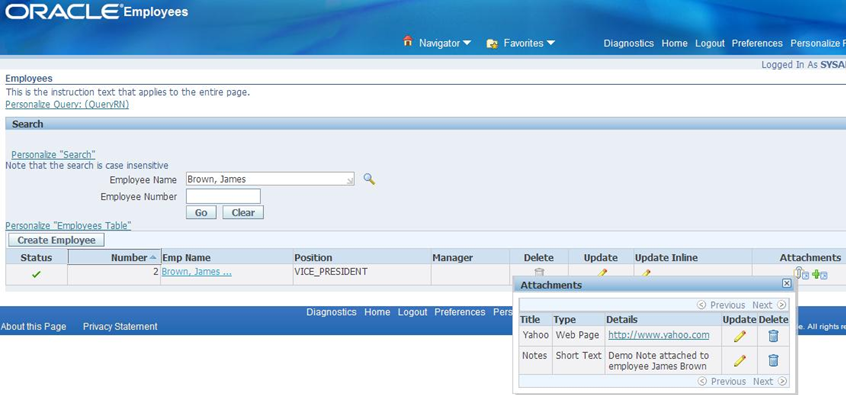846x395 pixels.
Task: Go to Home in the top header
Action: click(674, 44)
